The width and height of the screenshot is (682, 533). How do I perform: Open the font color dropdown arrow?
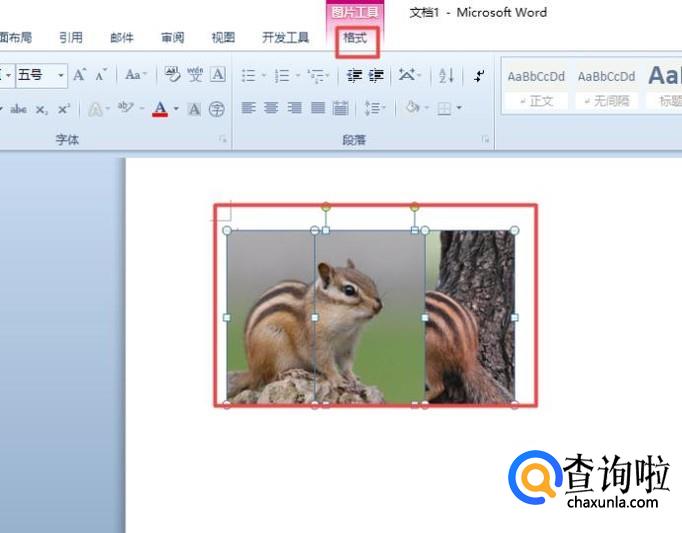[176, 108]
